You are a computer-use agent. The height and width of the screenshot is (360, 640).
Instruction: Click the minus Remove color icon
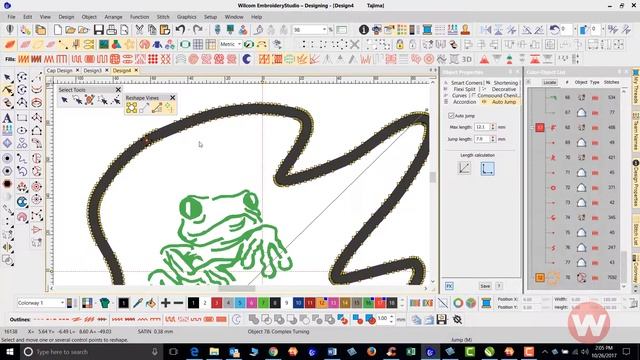[x=178, y=303]
